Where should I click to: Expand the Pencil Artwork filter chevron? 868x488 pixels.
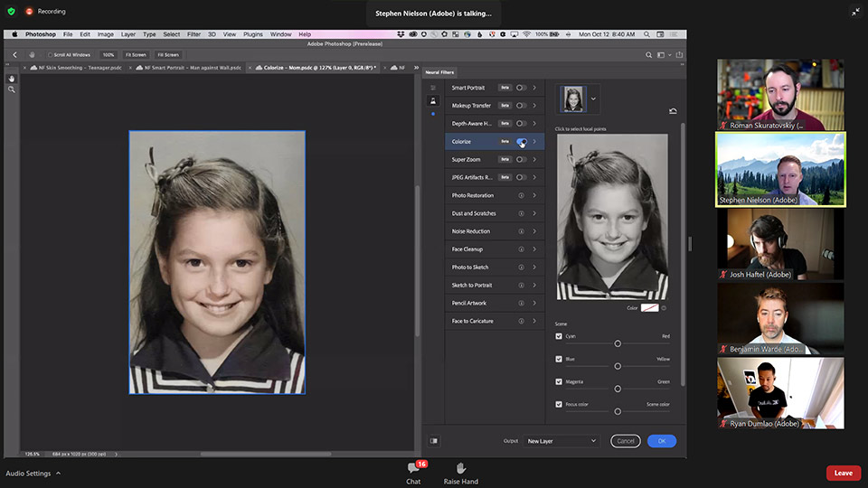(534, 304)
